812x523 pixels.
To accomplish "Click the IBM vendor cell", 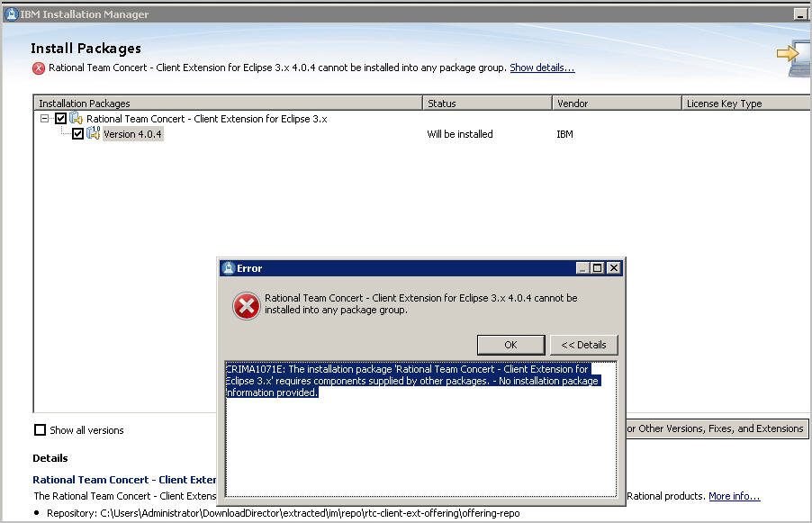I will [565, 134].
